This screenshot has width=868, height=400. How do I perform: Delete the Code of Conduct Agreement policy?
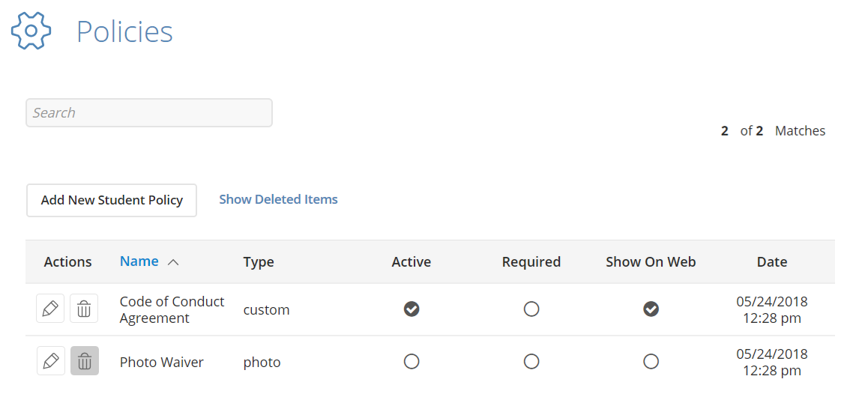(84, 309)
